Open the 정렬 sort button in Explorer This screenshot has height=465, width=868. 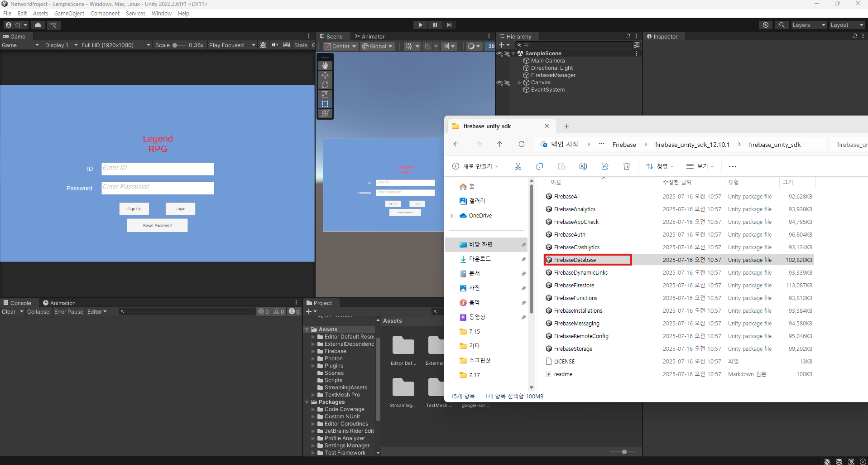pos(660,166)
